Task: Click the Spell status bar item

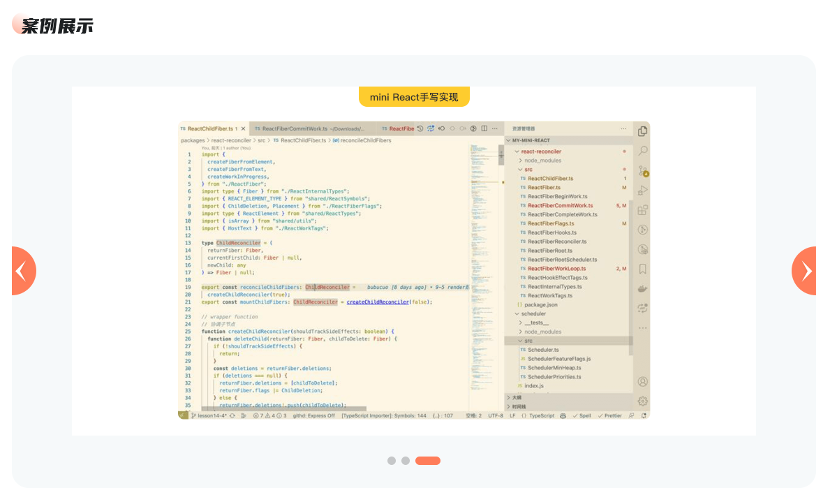Action: click(x=582, y=416)
